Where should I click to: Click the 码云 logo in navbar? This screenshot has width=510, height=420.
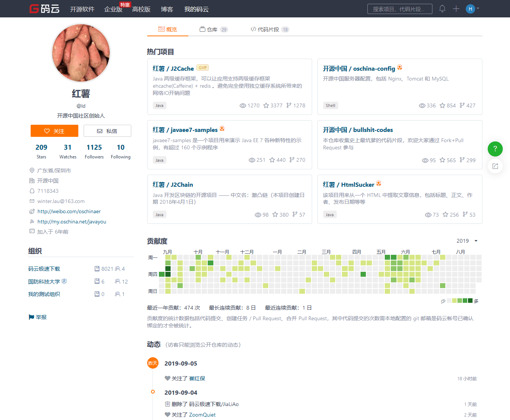(x=45, y=9)
